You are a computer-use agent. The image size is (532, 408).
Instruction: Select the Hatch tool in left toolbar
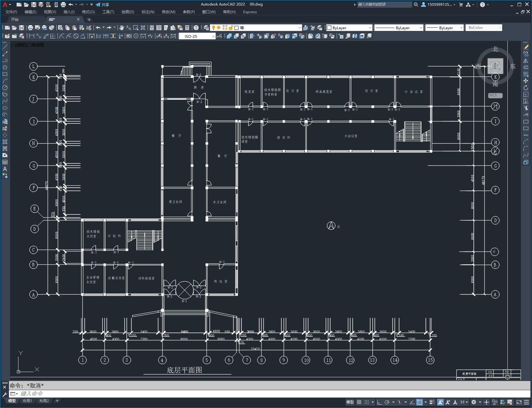point(5,142)
